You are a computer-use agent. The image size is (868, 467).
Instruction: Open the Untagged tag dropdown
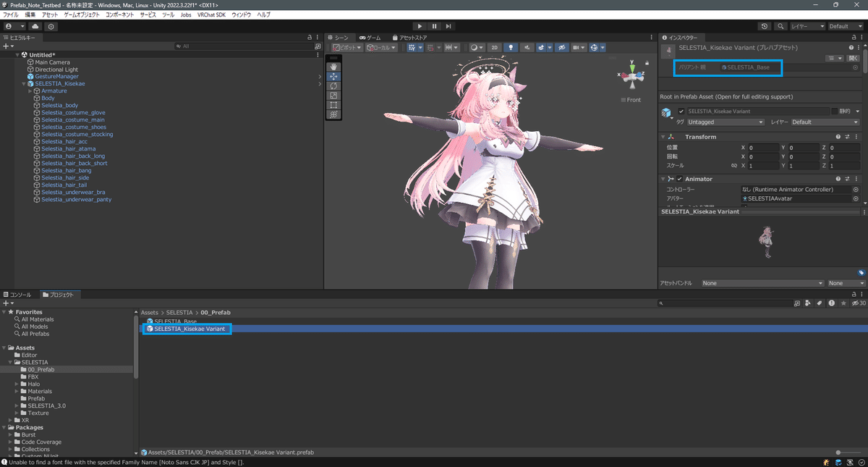point(726,122)
